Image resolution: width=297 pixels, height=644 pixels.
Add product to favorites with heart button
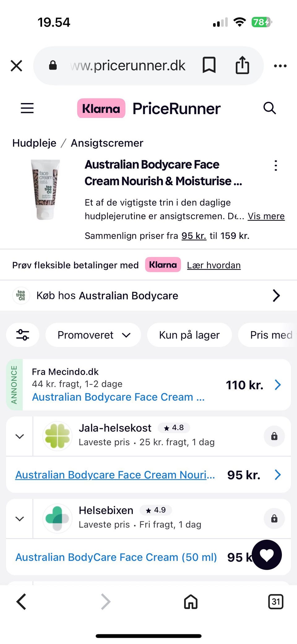click(267, 555)
